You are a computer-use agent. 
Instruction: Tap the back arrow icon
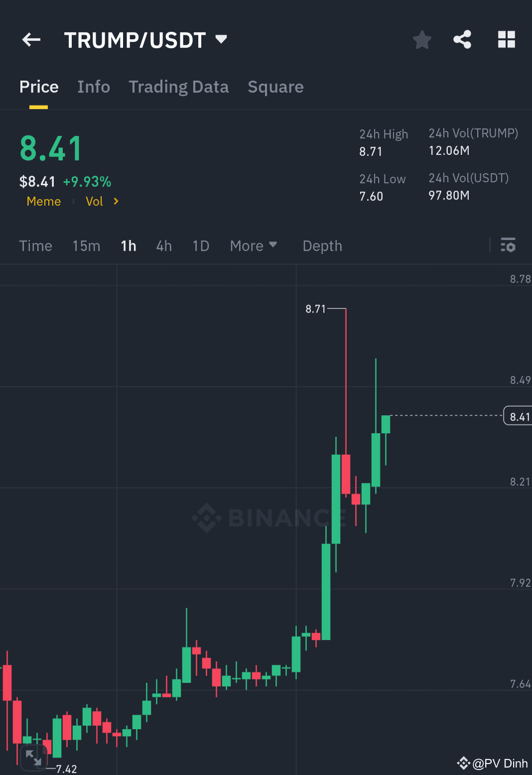(x=30, y=40)
